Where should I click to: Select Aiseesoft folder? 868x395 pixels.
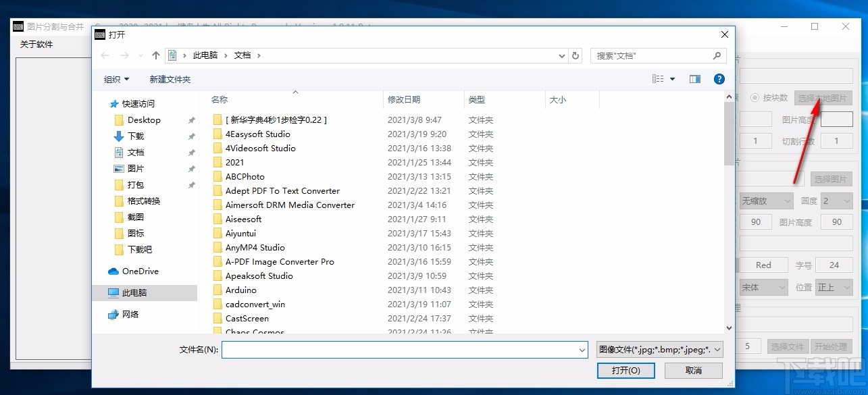click(243, 219)
